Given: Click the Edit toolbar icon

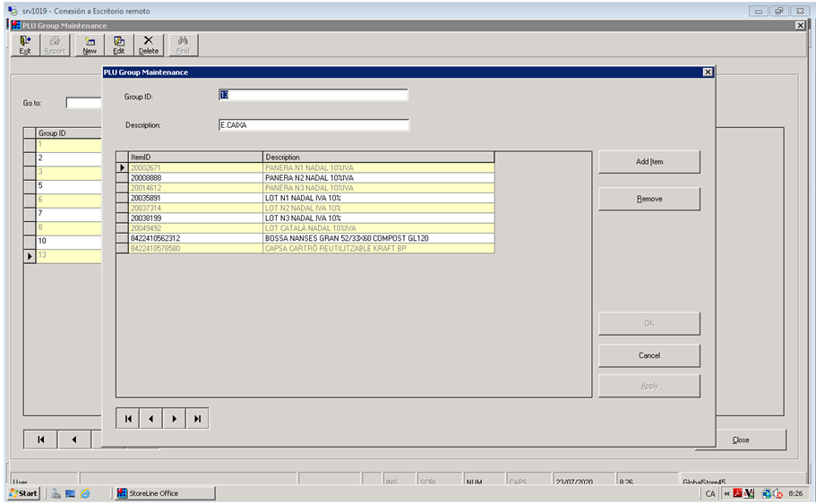Looking at the screenshot, I should [x=118, y=45].
